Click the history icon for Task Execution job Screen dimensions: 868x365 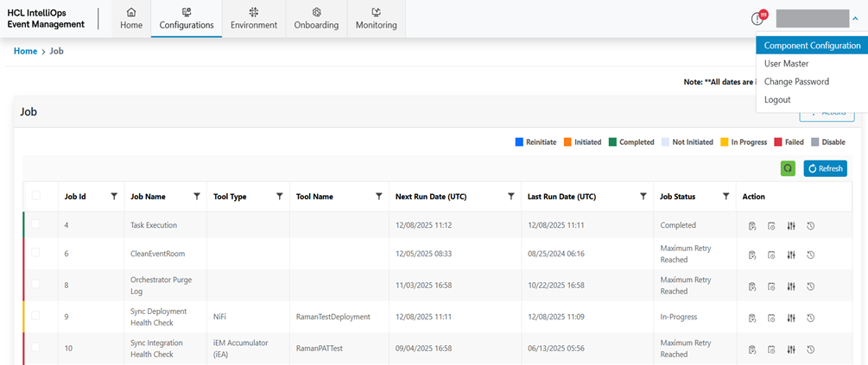(811, 226)
